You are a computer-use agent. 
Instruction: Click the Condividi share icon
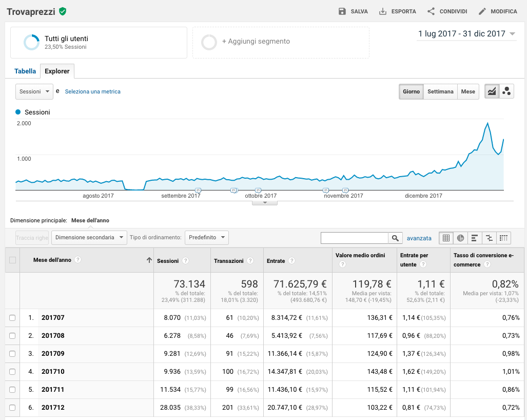pyautogui.click(x=431, y=11)
